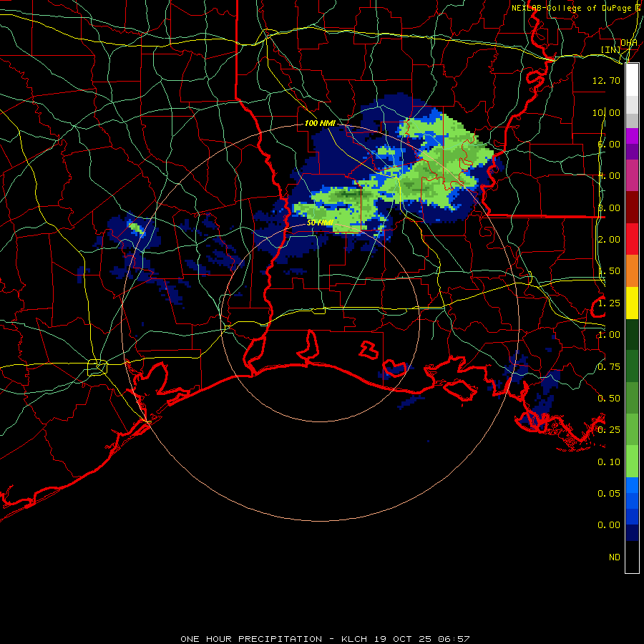
Task: Select the maroon legend swatch beside 3.00
Action: pyautogui.click(x=632, y=207)
